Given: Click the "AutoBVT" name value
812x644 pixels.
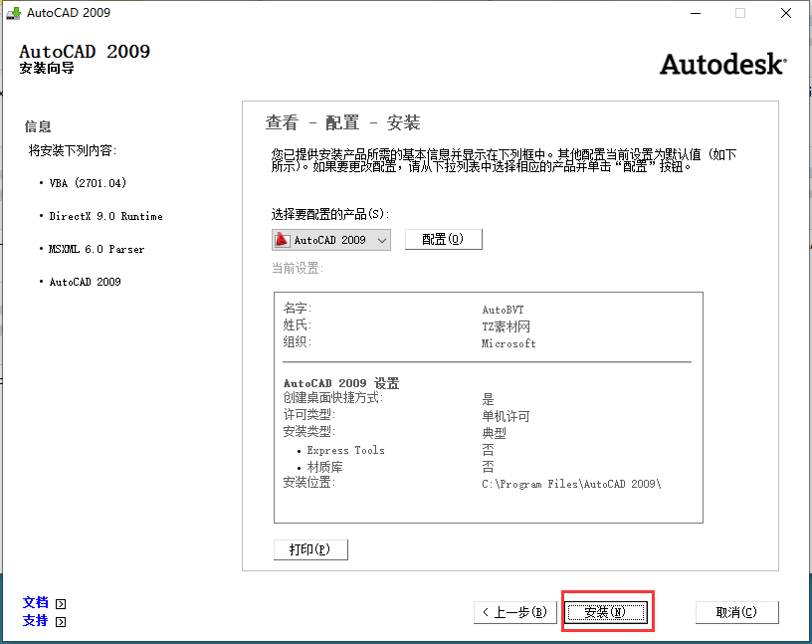Looking at the screenshot, I should point(503,310).
